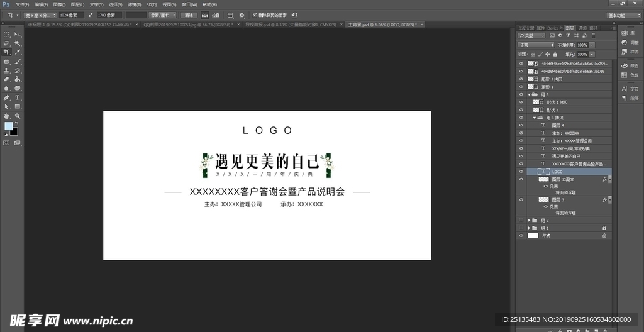Switch to the 通道 panel tab

coord(582,28)
